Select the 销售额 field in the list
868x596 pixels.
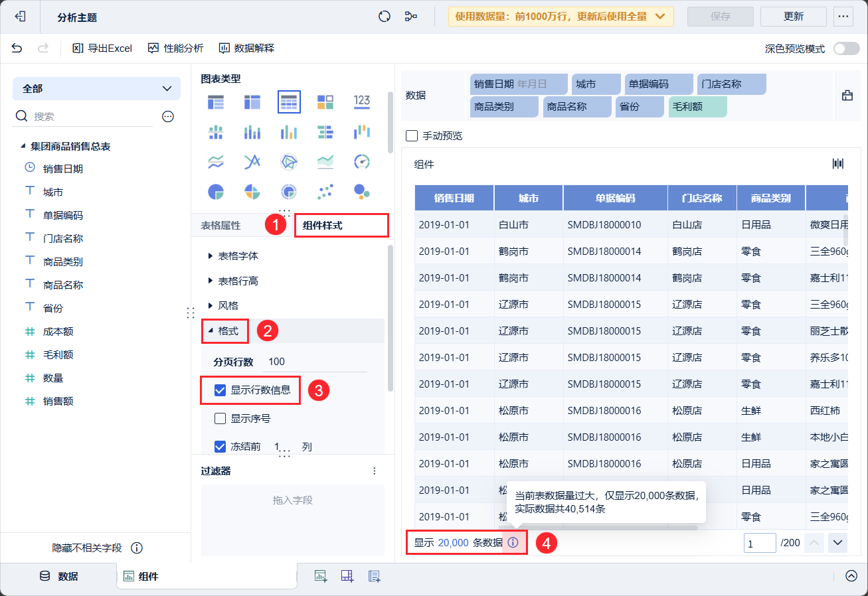[58, 401]
